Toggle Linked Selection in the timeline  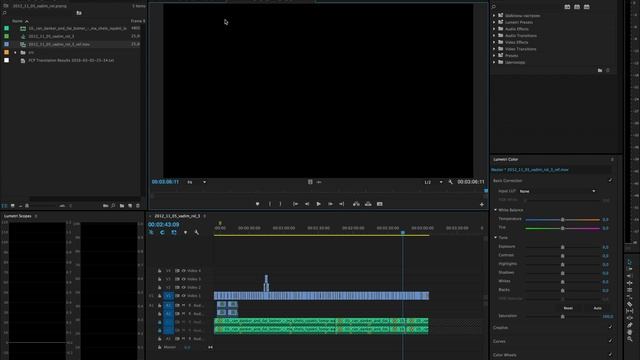(x=174, y=232)
